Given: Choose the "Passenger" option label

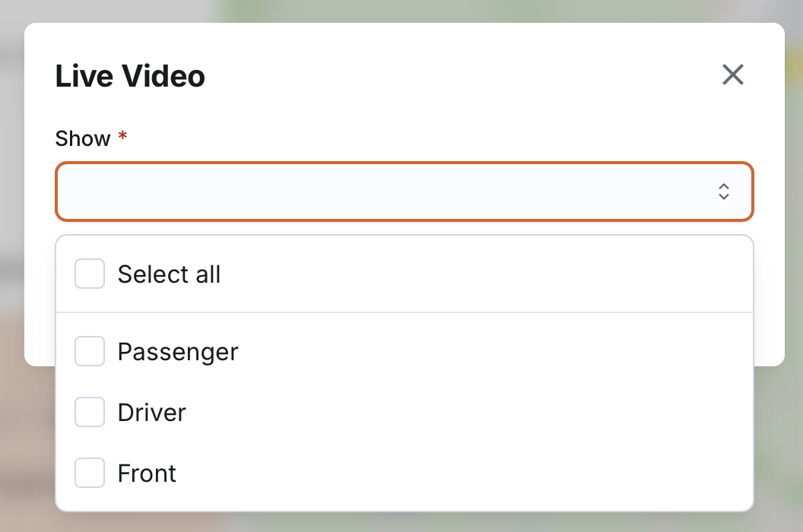Looking at the screenshot, I should click(178, 352).
